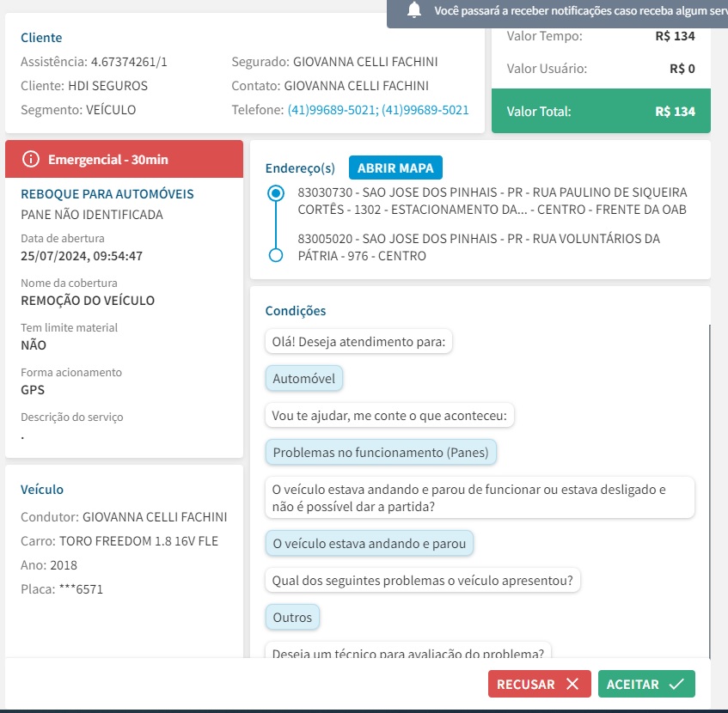728x713 pixels.
Task: Click Condutor: GIOVANNA CELLI FACHINI
Action: pyautogui.click(x=124, y=517)
